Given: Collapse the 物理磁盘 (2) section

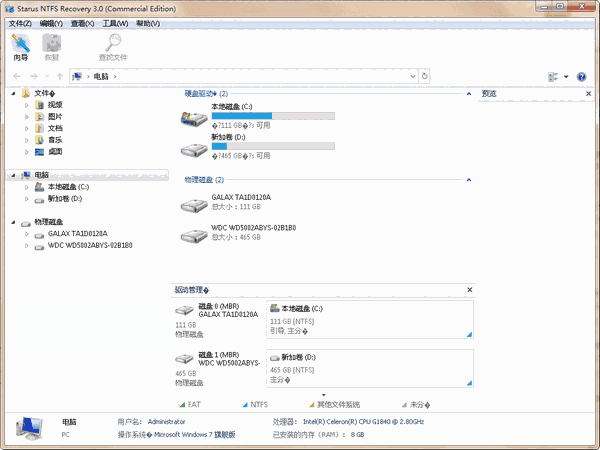Looking at the screenshot, I should [469, 180].
